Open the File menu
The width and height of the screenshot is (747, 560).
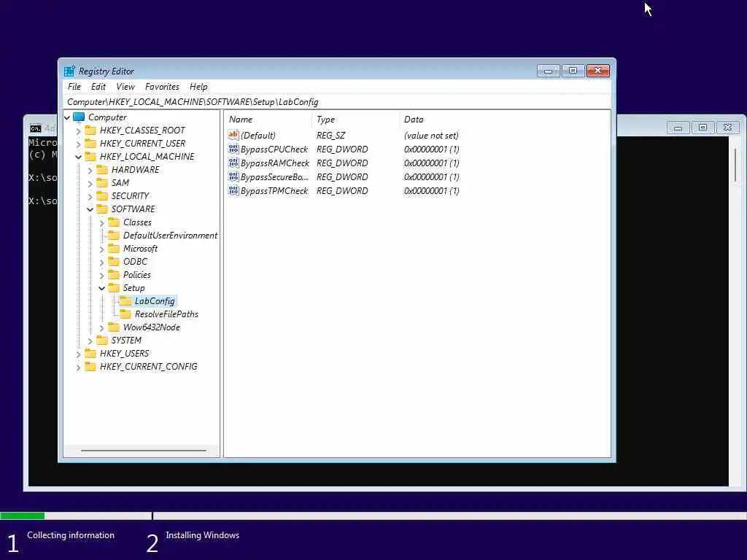74,87
